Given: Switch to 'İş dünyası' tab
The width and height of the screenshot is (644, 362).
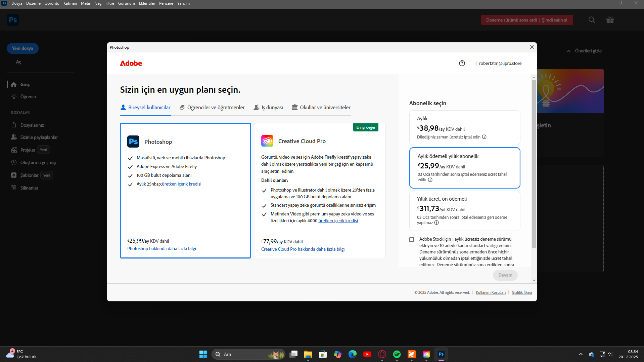Looking at the screenshot, I should tap(268, 108).
